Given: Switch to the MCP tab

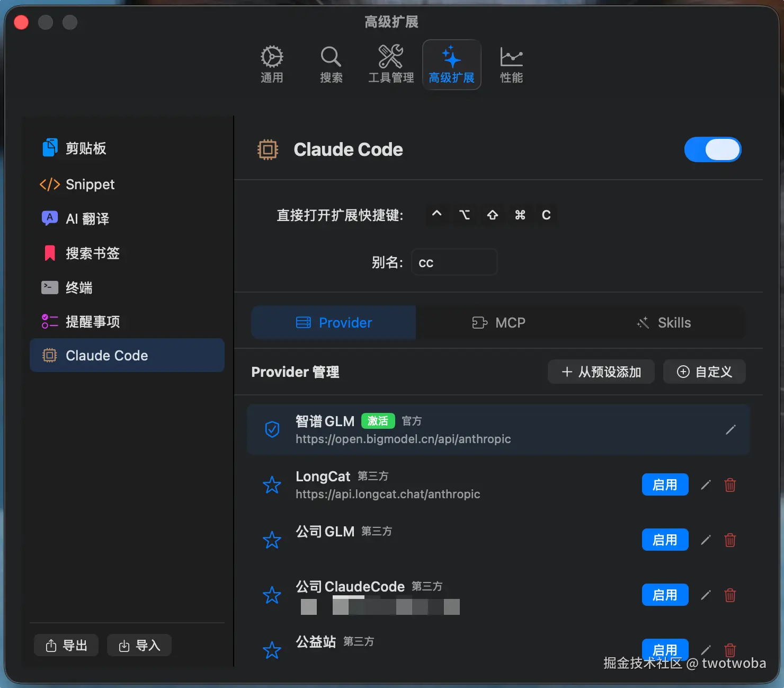Looking at the screenshot, I should 498,322.
